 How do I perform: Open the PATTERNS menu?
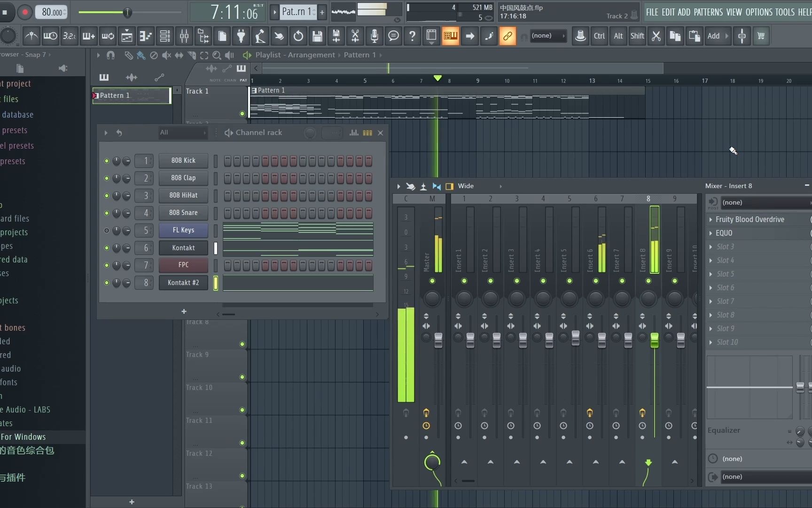coord(708,12)
